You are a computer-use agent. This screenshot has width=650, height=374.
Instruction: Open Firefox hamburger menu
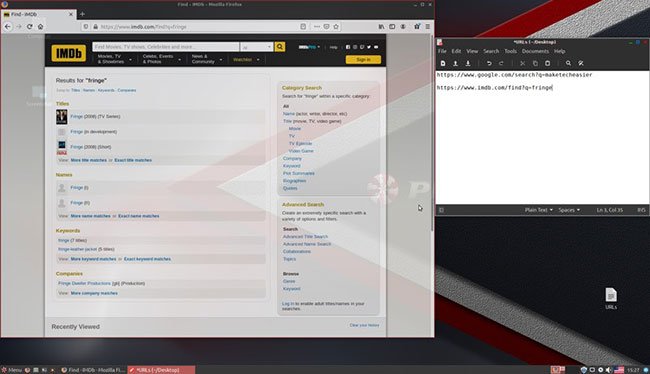pos(427,27)
